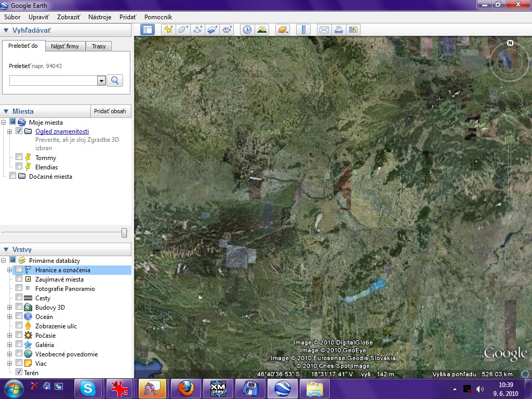Click the places opacity slider handle
The height and width of the screenshot is (399, 532).
pyautogui.click(x=124, y=232)
